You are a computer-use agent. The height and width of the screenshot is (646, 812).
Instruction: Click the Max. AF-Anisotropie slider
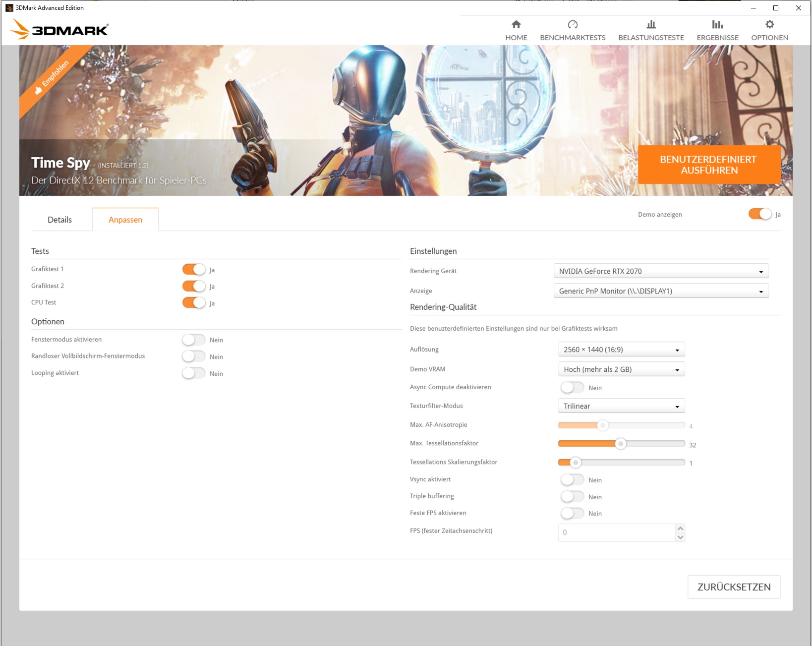[621, 425]
